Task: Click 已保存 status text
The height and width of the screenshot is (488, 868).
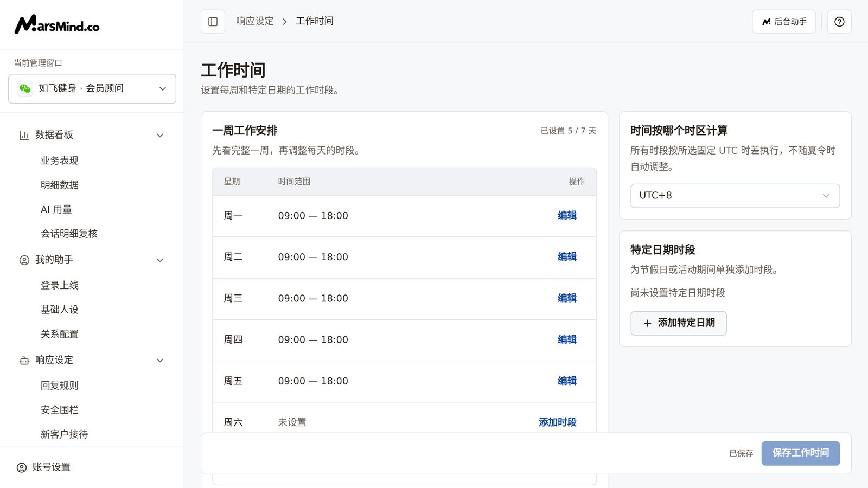Action: coord(741,453)
